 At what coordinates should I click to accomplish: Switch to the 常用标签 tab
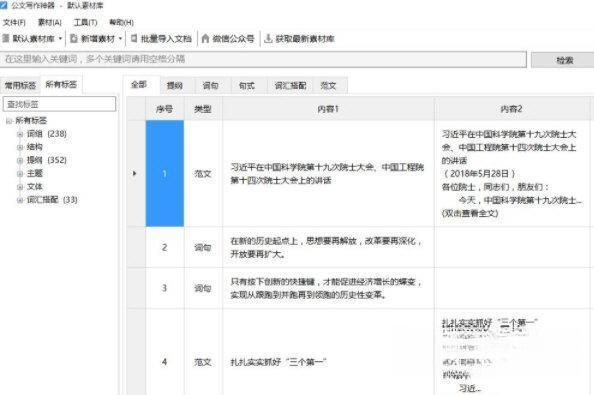pyautogui.click(x=20, y=85)
